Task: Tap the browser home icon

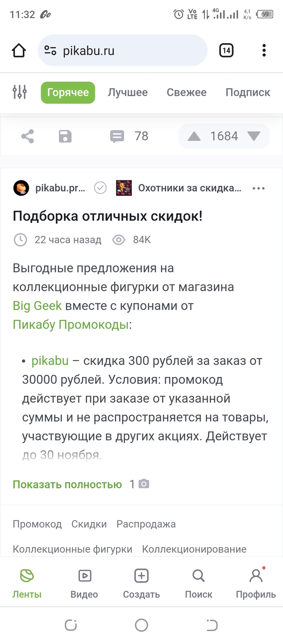Action: (x=19, y=51)
